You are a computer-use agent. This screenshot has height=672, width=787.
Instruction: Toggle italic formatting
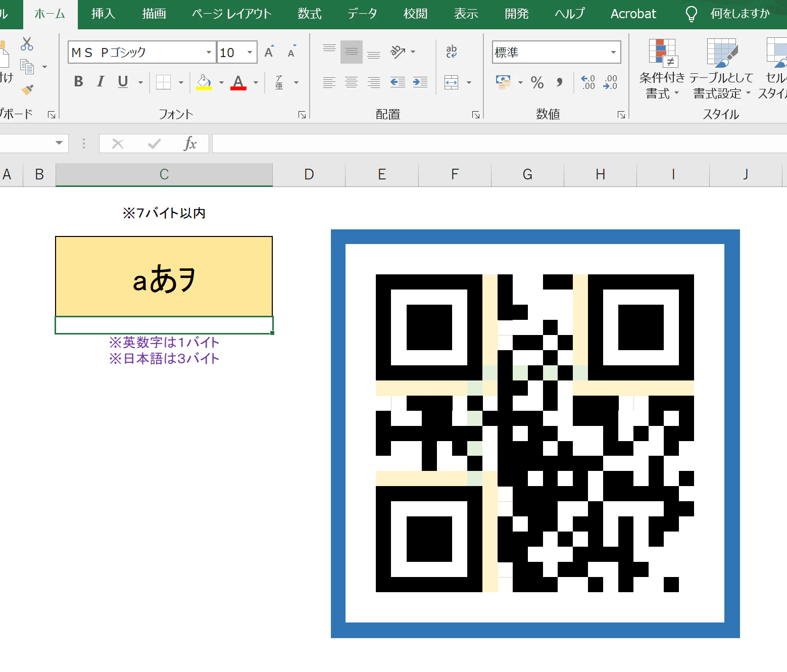click(x=101, y=82)
